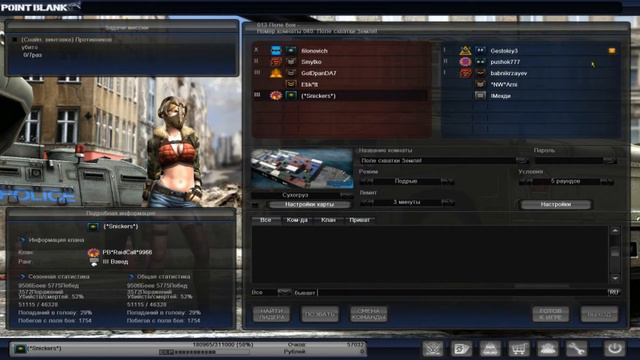Viewport: 640px width, 360px height.
Task: Click the EXP progress bar
Action: [x=204, y=352]
